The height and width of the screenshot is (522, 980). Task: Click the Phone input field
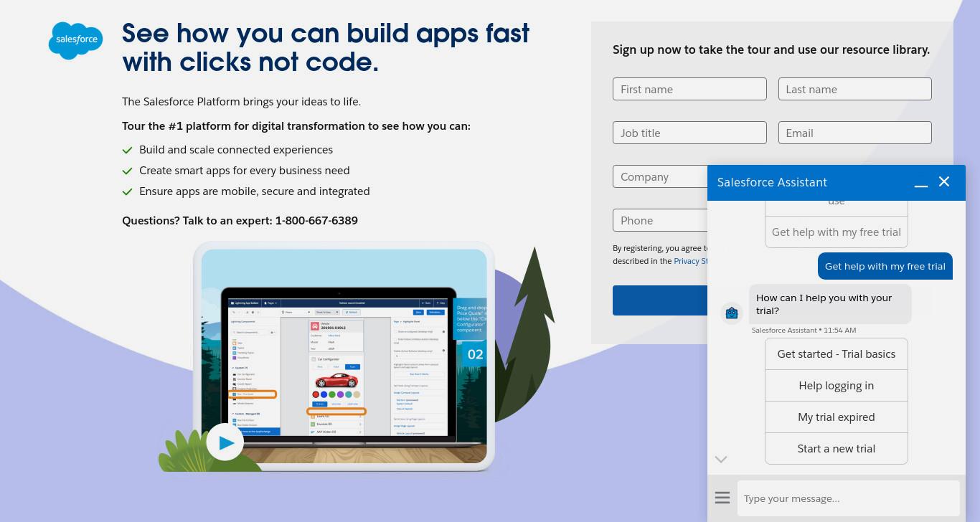click(x=660, y=220)
